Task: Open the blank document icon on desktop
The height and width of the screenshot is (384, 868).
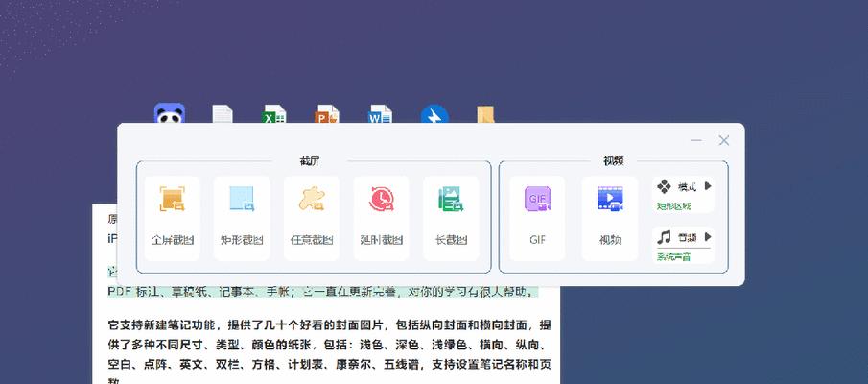Action: pyautogui.click(x=223, y=114)
